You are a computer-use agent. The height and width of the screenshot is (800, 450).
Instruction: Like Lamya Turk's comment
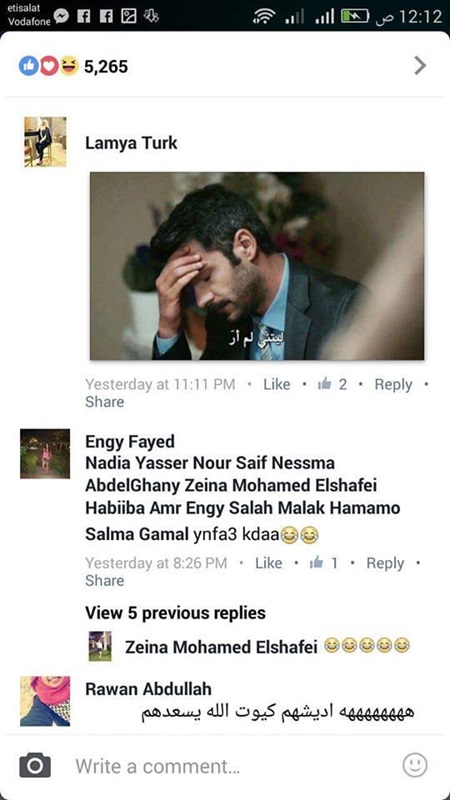point(277,384)
